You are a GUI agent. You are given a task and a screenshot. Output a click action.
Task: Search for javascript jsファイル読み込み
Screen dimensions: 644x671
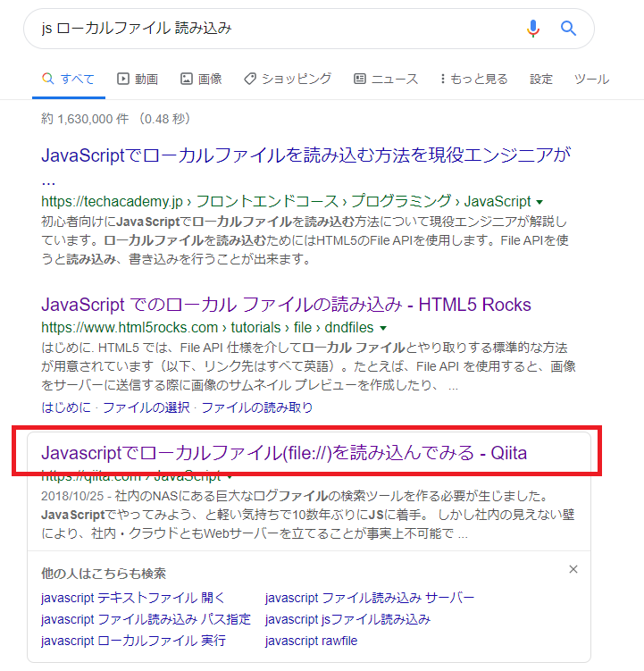pos(347,619)
